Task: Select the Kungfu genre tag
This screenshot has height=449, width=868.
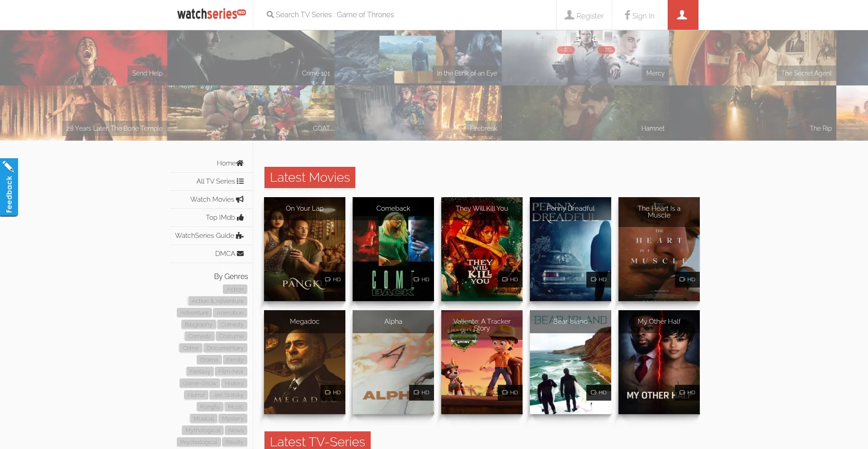Action: click(x=210, y=406)
